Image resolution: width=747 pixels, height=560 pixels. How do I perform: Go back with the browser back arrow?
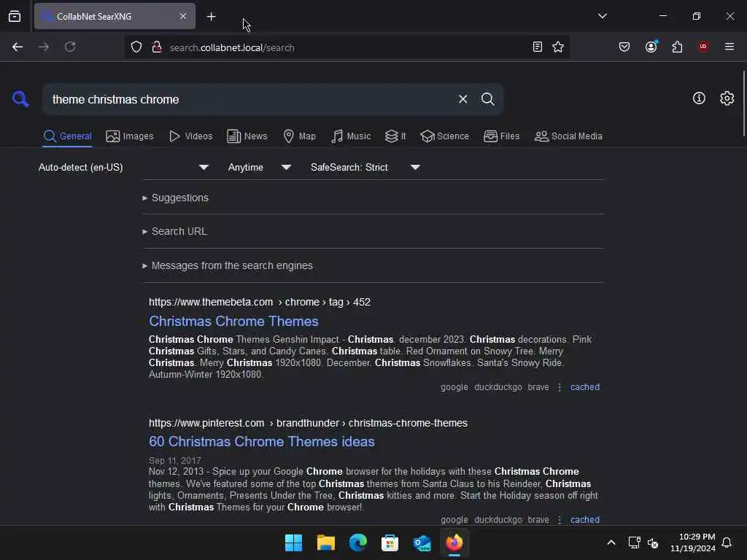pyautogui.click(x=18, y=47)
